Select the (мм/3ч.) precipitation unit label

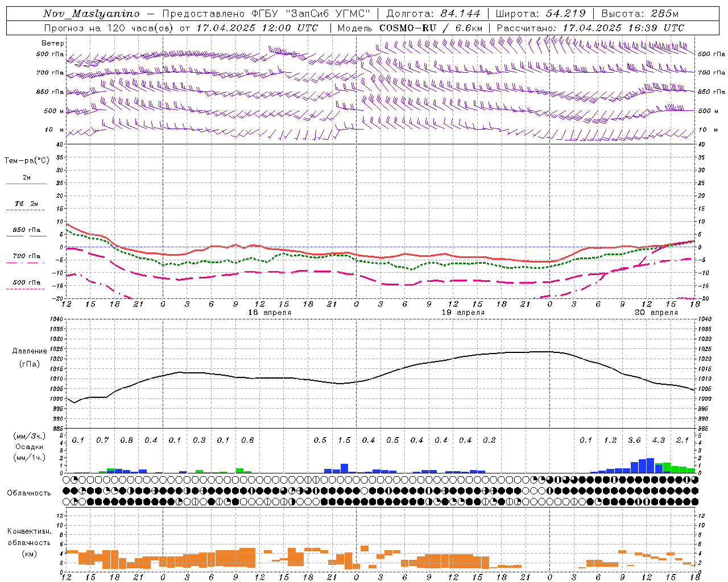pyautogui.click(x=29, y=436)
